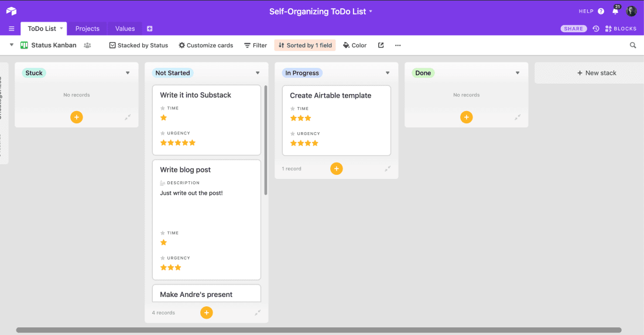
Task: Click the search magnifier icon
Action: 633,46
